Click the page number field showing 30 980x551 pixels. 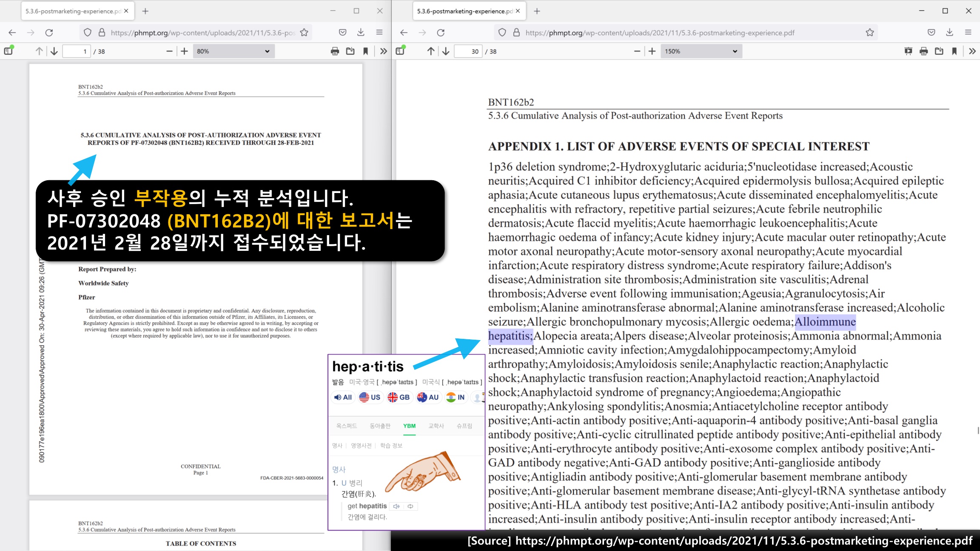(x=468, y=51)
